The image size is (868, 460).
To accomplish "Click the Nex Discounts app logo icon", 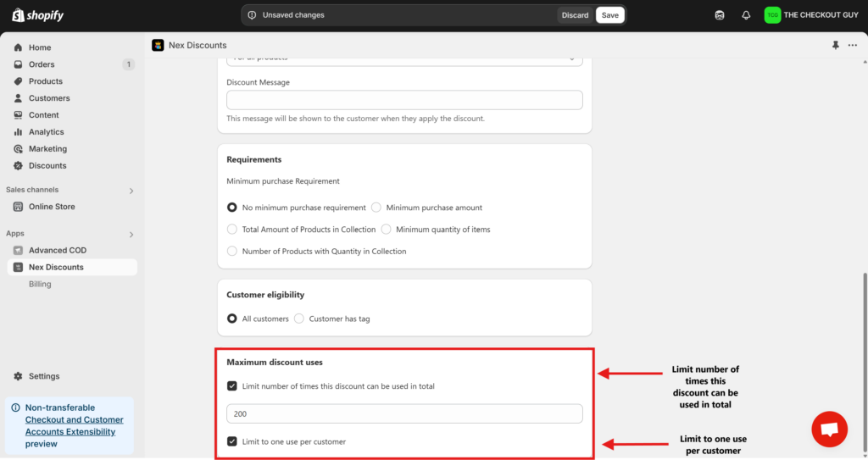I will (x=158, y=45).
